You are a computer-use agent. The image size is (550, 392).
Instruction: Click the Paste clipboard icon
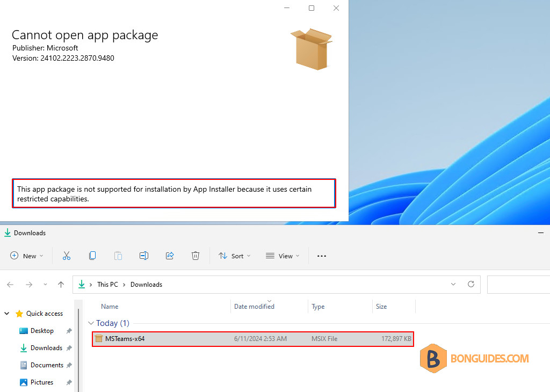pyautogui.click(x=118, y=256)
